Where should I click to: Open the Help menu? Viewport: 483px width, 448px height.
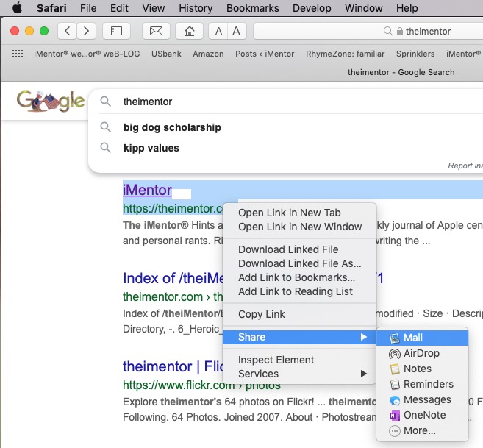(x=407, y=8)
